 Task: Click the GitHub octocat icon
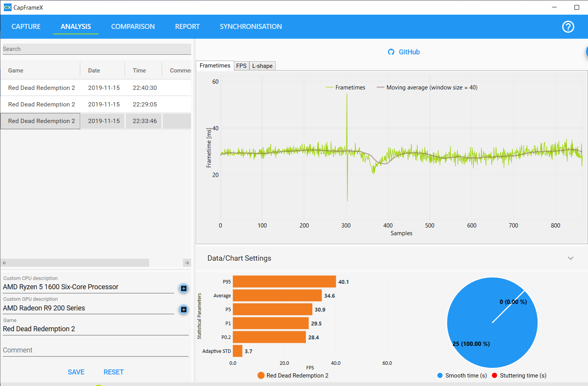(391, 52)
